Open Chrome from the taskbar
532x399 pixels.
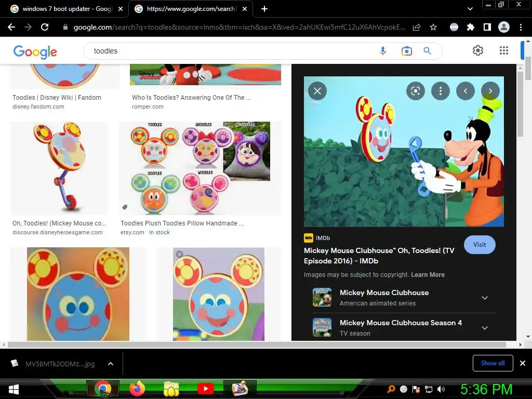(x=103, y=389)
